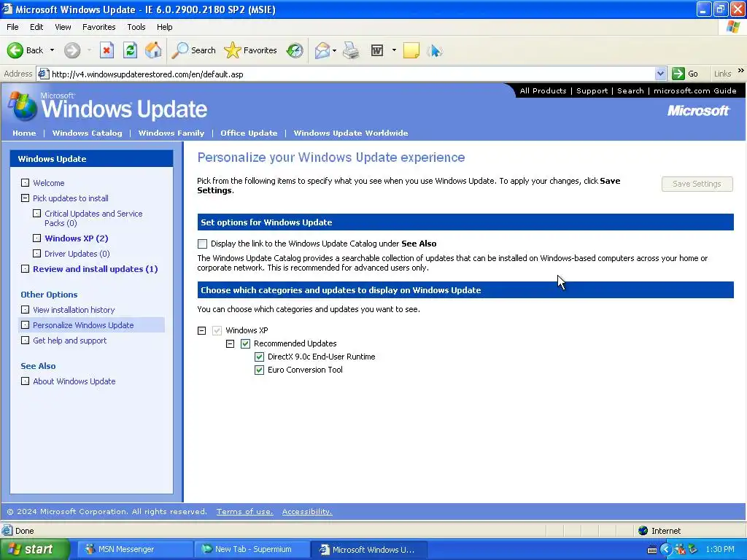This screenshot has height=560, width=747.
Task: Open the Windows Catalog link
Action: coord(88,133)
